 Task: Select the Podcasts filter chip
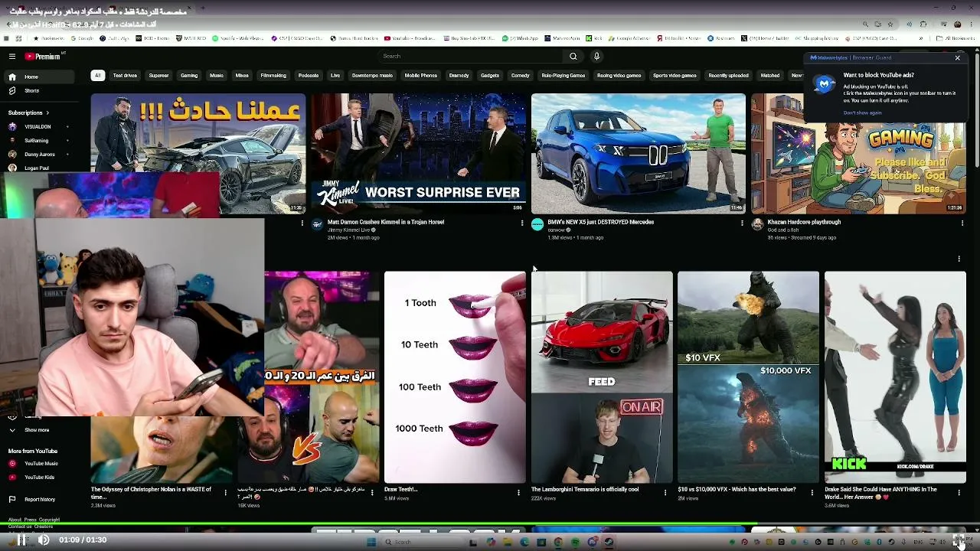[x=309, y=75]
